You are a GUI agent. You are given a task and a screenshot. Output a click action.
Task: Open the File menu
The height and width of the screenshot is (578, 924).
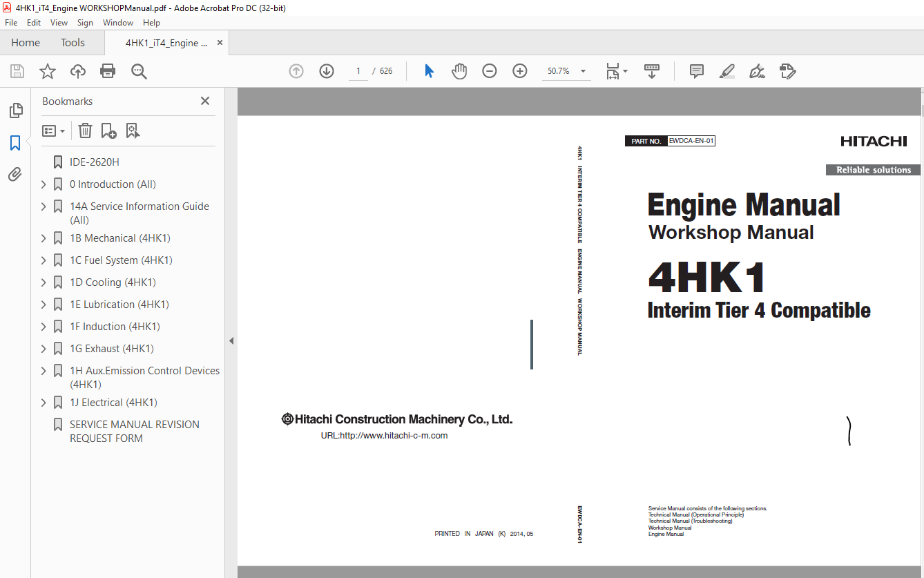click(x=11, y=23)
